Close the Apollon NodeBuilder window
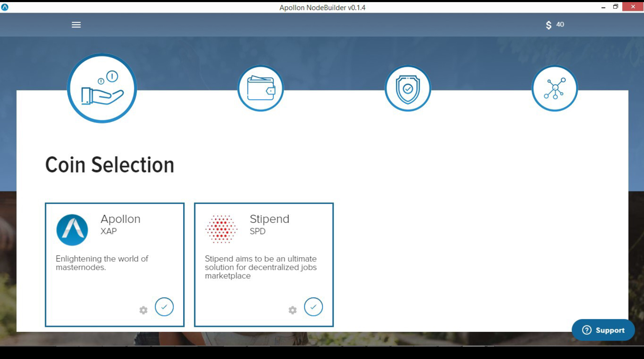644x359 pixels. [633, 7]
